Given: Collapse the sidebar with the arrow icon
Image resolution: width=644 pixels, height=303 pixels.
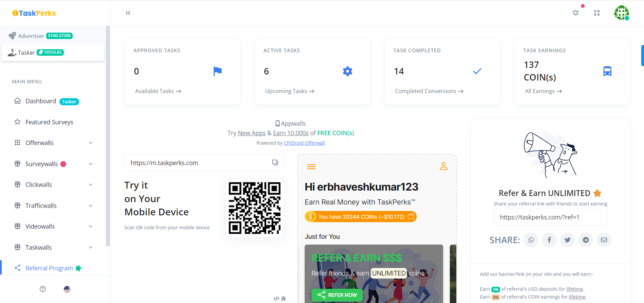Looking at the screenshot, I should pos(128,13).
